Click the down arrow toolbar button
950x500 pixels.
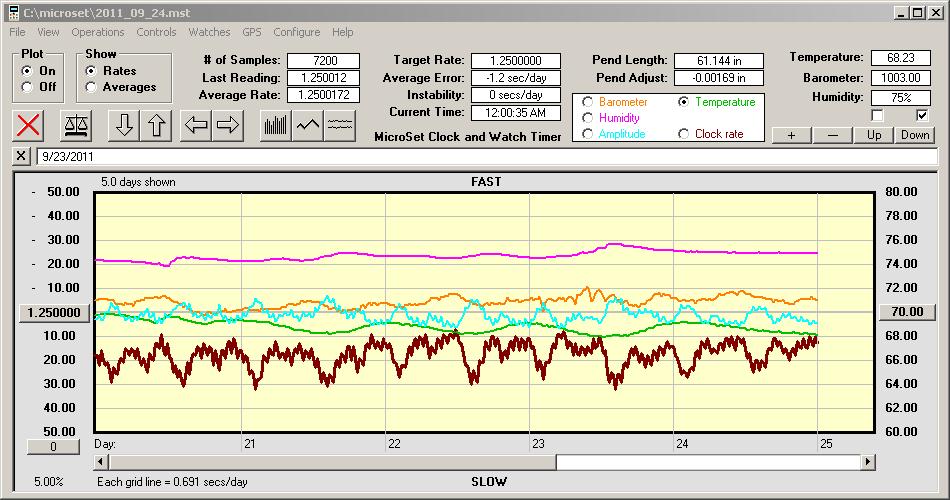pos(124,125)
